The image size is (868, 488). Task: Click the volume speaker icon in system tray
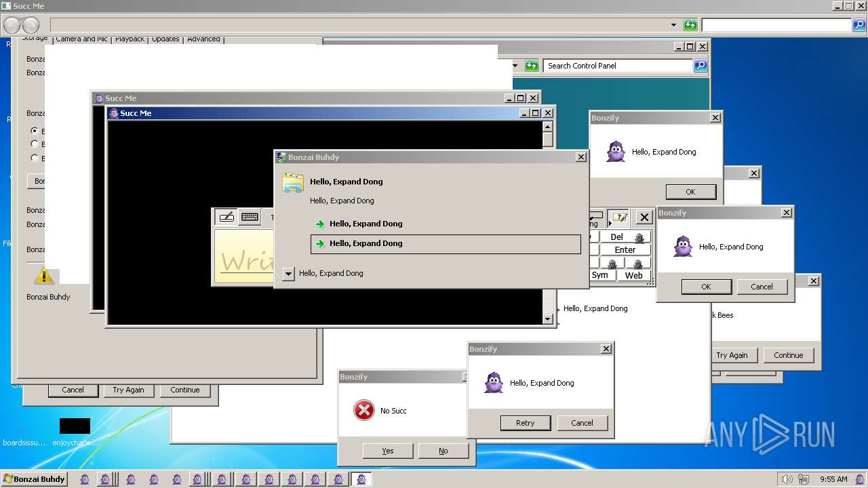[x=787, y=479]
